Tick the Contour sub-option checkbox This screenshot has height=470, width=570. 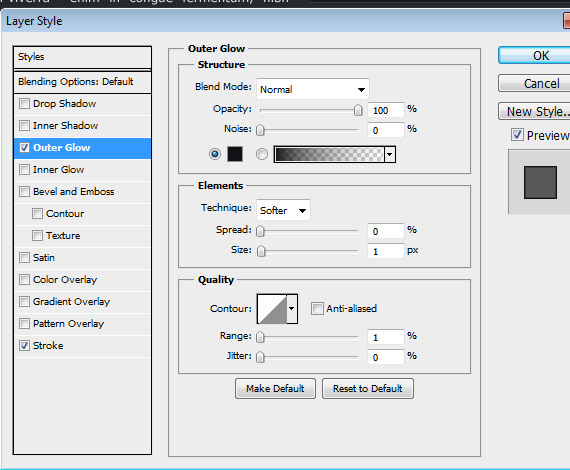pyautogui.click(x=37, y=214)
